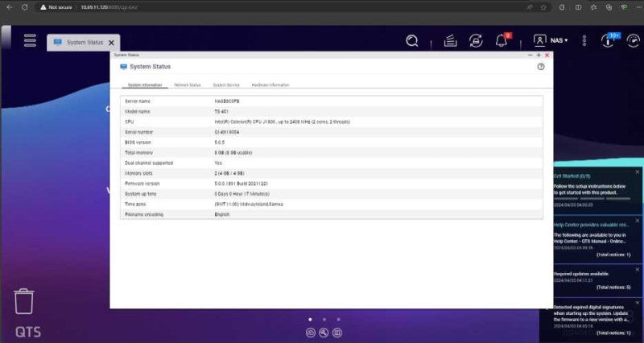Open the three-dot More options menu

tap(584, 41)
